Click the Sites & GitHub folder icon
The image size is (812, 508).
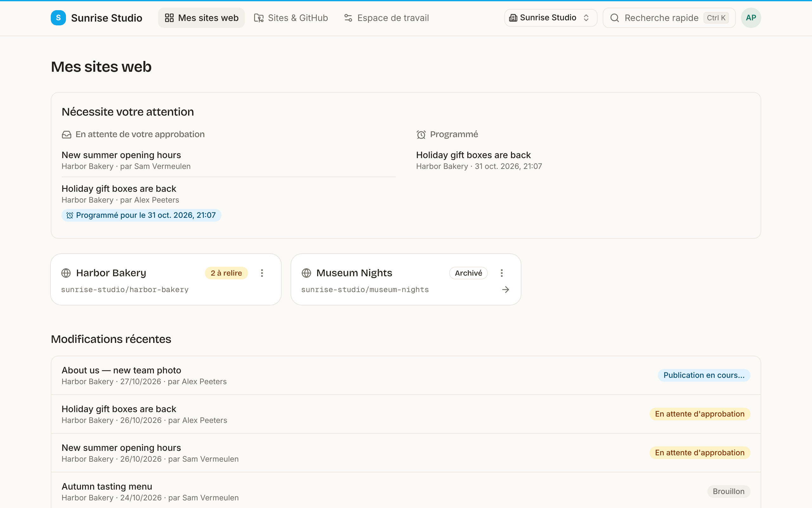(259, 18)
